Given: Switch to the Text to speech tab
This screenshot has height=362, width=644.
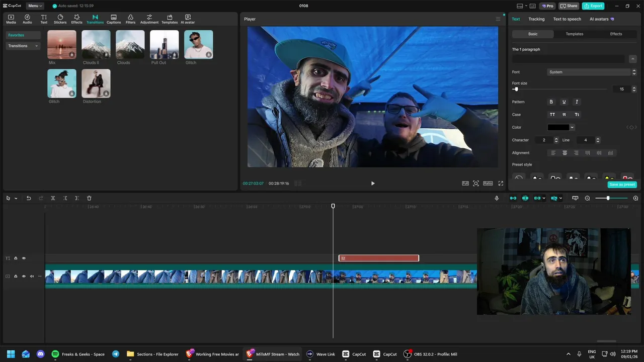Looking at the screenshot, I should click(x=567, y=19).
